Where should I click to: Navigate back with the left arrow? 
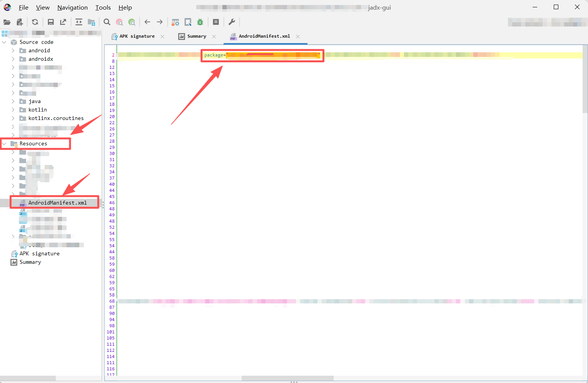[x=147, y=22]
